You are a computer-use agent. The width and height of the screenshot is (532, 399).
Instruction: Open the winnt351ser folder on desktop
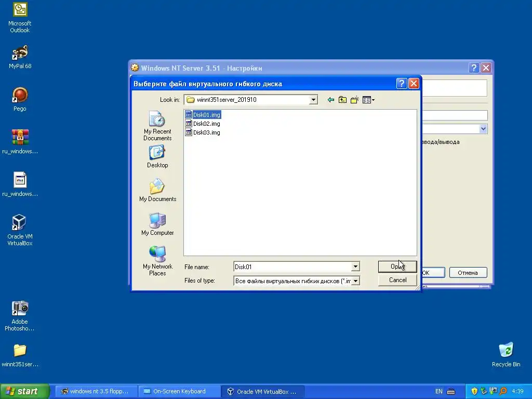click(20, 355)
